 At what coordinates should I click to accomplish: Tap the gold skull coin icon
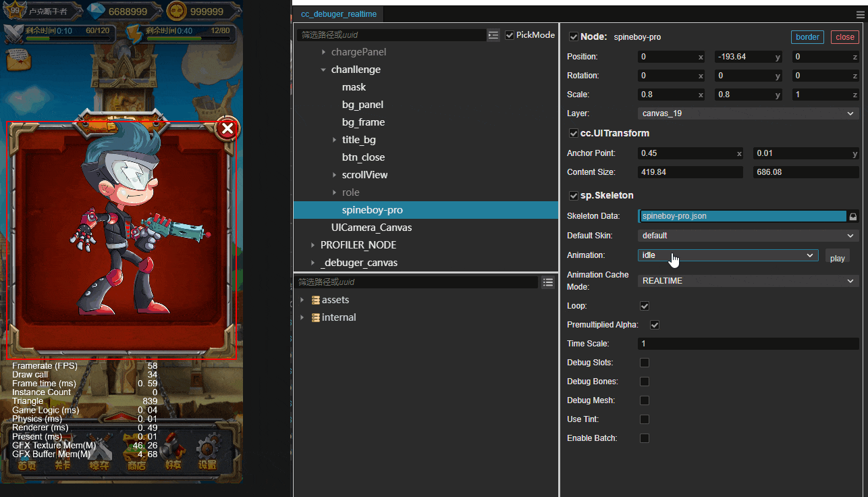point(176,11)
